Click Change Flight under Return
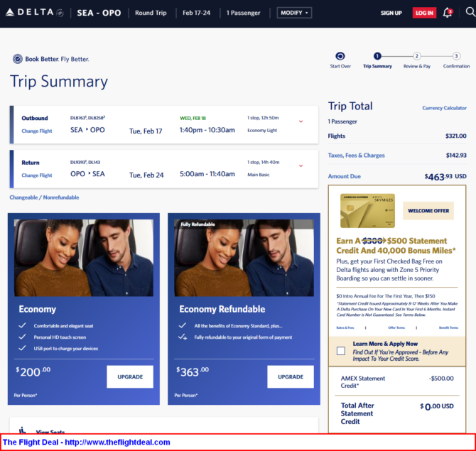Image resolution: width=476 pixels, height=451 pixels. [37, 175]
